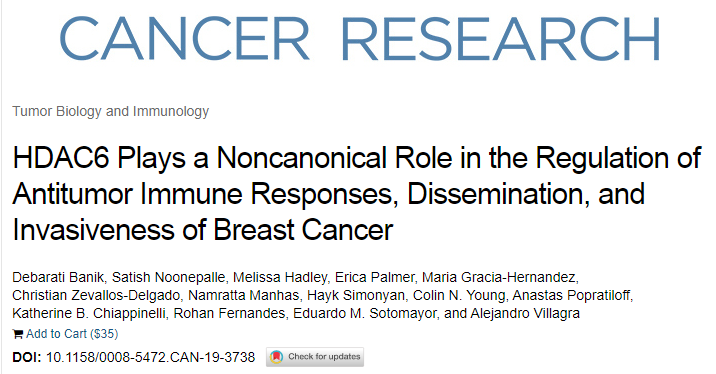Select author Erica Palmer
Screen dimensions: 716x374
(x=374, y=277)
